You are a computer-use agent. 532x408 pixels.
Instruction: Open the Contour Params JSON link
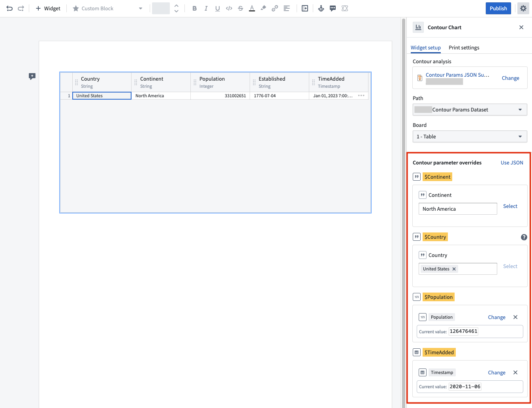point(457,75)
